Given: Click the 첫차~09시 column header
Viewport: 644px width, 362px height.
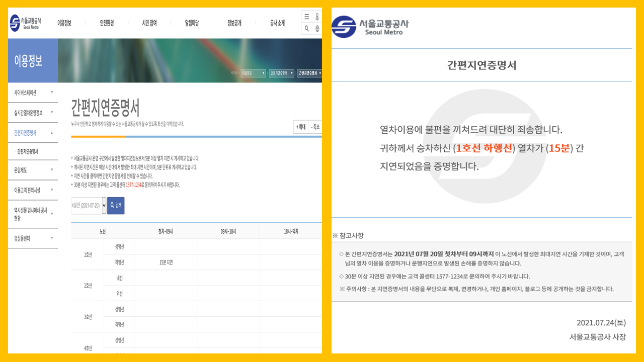Looking at the screenshot, I should point(166,231).
